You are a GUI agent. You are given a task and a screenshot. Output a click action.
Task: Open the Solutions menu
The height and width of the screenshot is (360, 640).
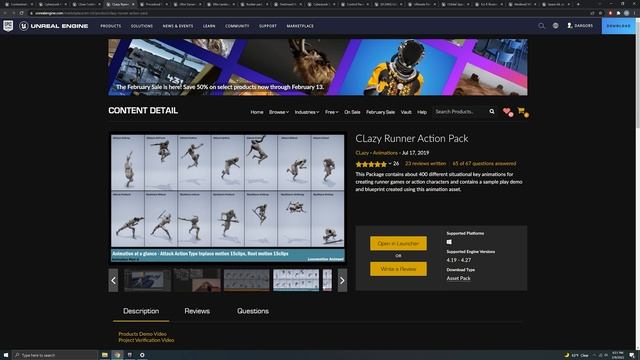coord(142,26)
